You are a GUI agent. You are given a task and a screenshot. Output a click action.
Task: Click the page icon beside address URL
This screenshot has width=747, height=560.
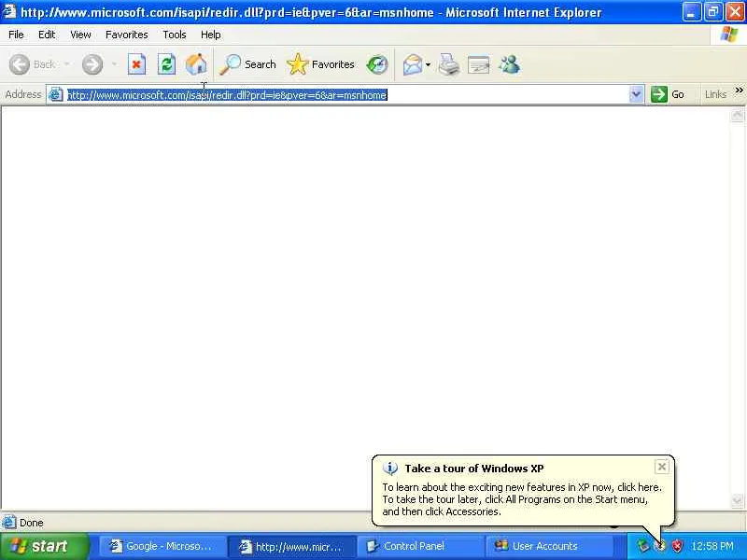(56, 94)
